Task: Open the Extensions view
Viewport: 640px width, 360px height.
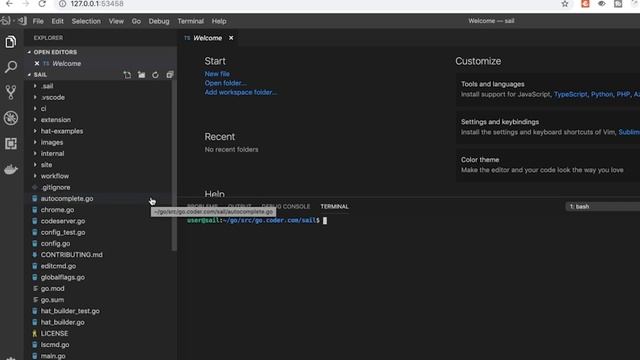Action: coord(11,143)
